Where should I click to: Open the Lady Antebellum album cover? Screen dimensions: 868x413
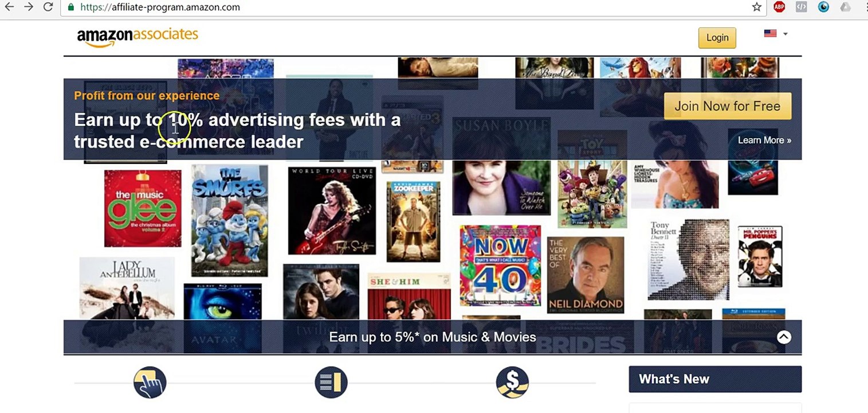point(127,288)
